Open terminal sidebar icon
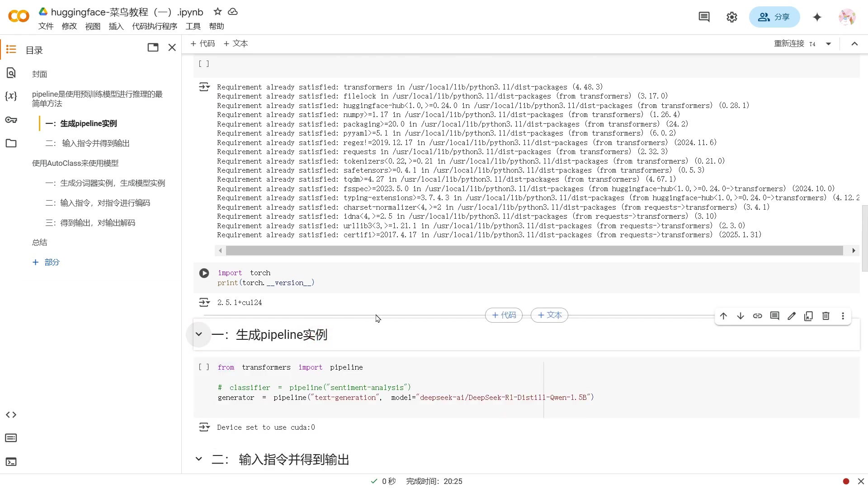The height and width of the screenshot is (488, 868). (x=11, y=462)
